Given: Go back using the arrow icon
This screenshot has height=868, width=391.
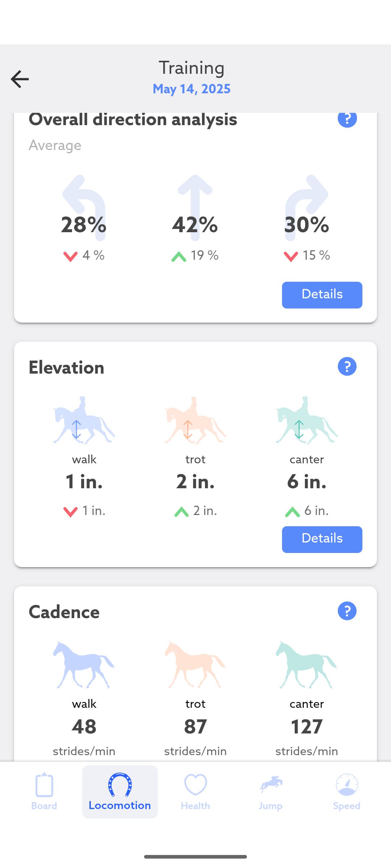Looking at the screenshot, I should (20, 79).
